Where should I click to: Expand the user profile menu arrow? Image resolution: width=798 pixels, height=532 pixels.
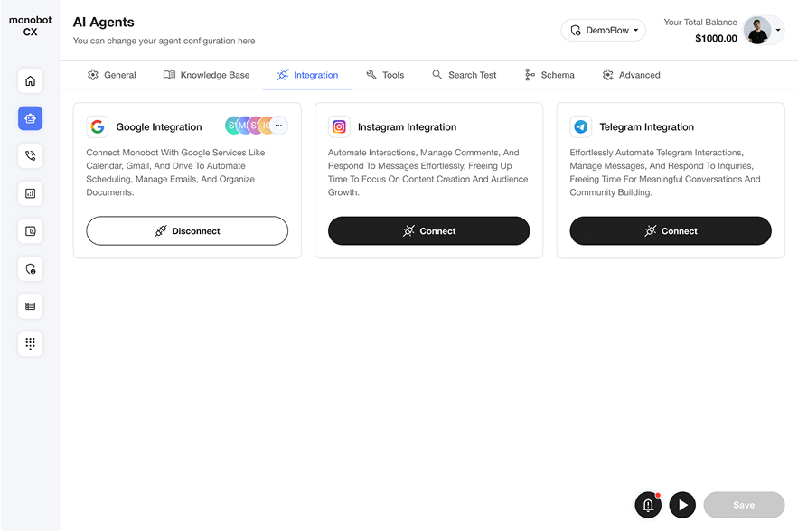pyautogui.click(x=777, y=30)
